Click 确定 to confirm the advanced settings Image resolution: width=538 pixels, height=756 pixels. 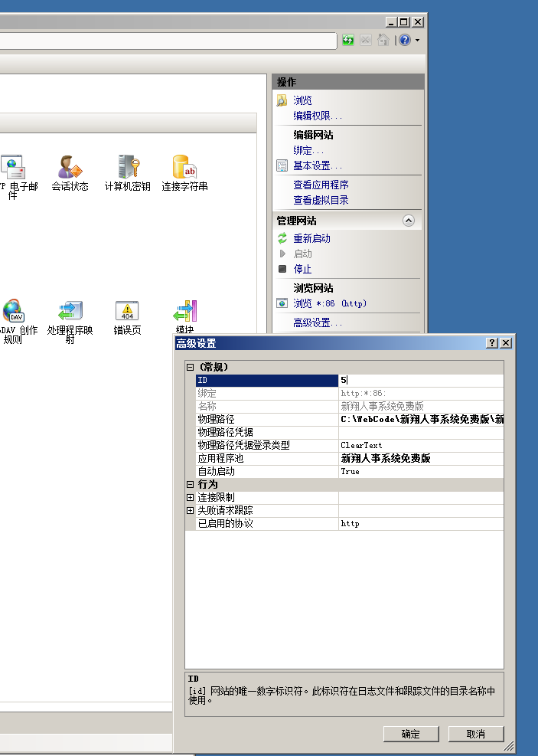[x=410, y=734]
